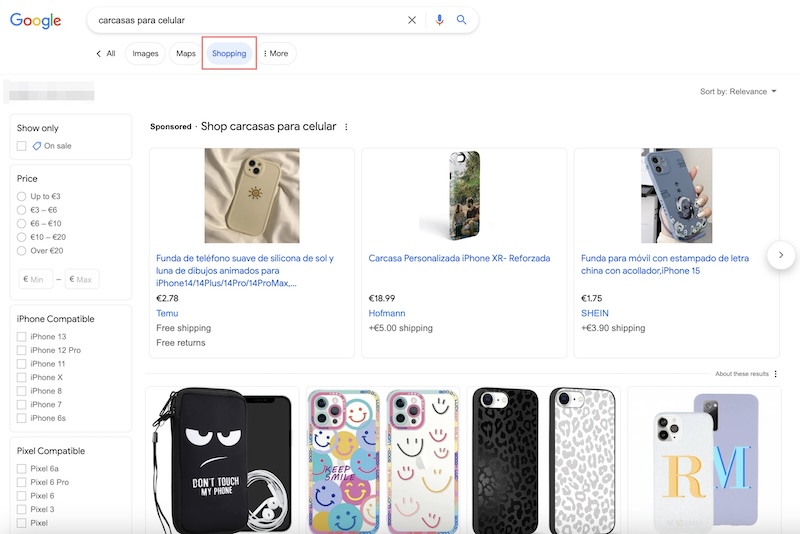Open the Sort by Relevance dropdown
Image resolution: width=800 pixels, height=534 pixels.
pyautogui.click(x=739, y=92)
